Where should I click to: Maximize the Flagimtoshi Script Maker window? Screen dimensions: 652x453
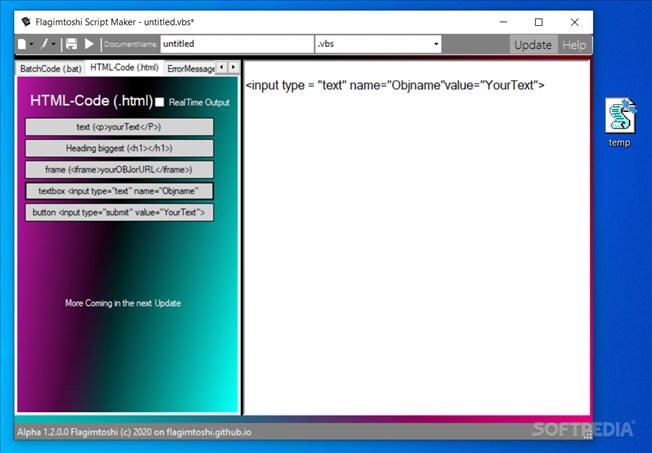[539, 22]
